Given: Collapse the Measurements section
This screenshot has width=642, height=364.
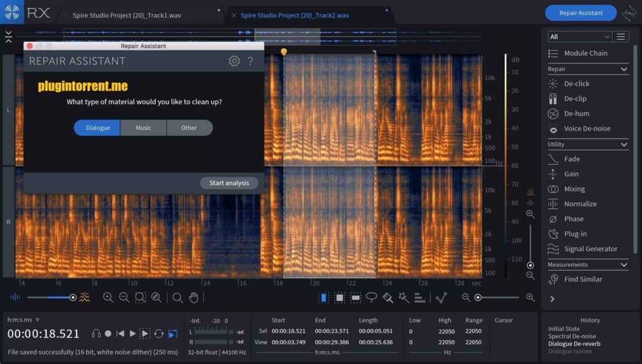Looking at the screenshot, I should pos(624,264).
